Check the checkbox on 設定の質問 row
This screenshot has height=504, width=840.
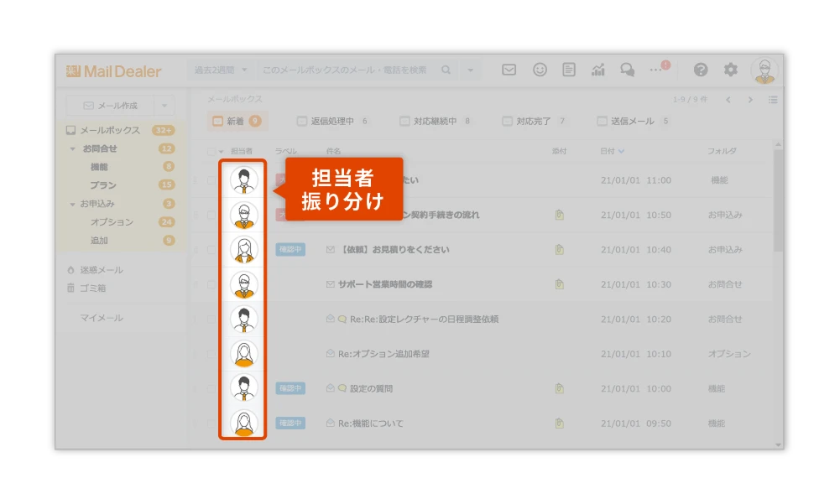tap(211, 389)
